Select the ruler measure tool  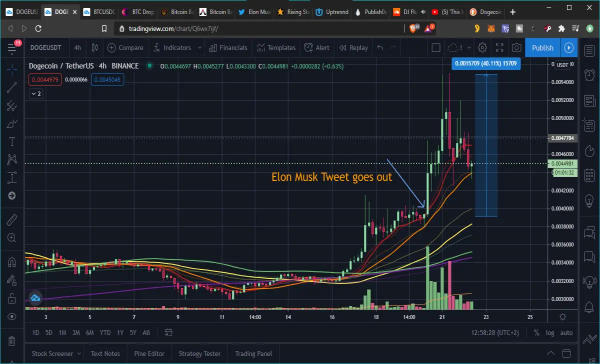pos(12,220)
